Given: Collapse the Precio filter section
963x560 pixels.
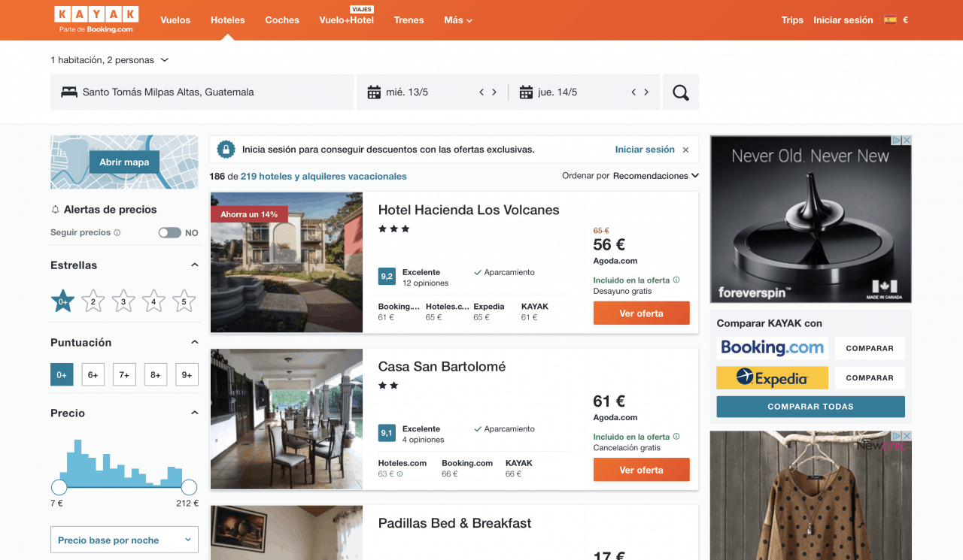Looking at the screenshot, I should pos(194,413).
